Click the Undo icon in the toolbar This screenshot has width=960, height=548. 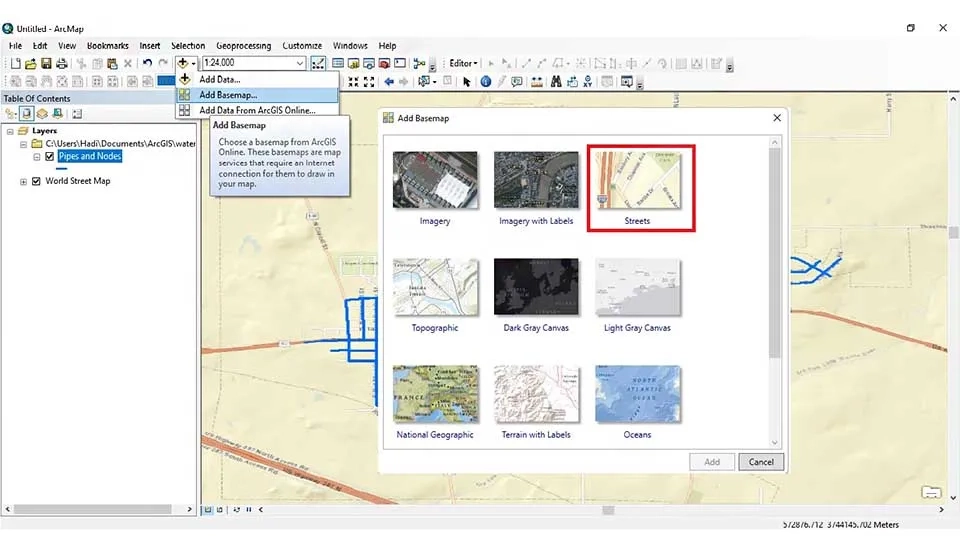click(147, 64)
